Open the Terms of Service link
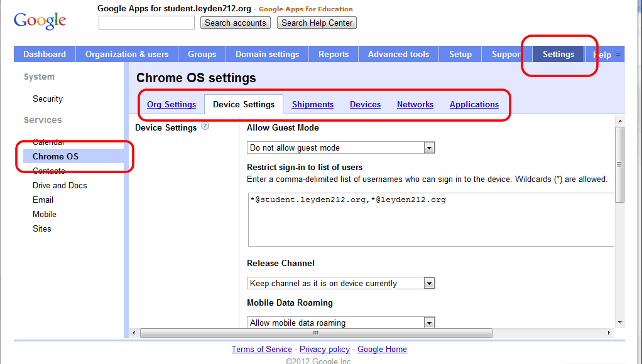The image size is (642, 364). [x=261, y=350]
